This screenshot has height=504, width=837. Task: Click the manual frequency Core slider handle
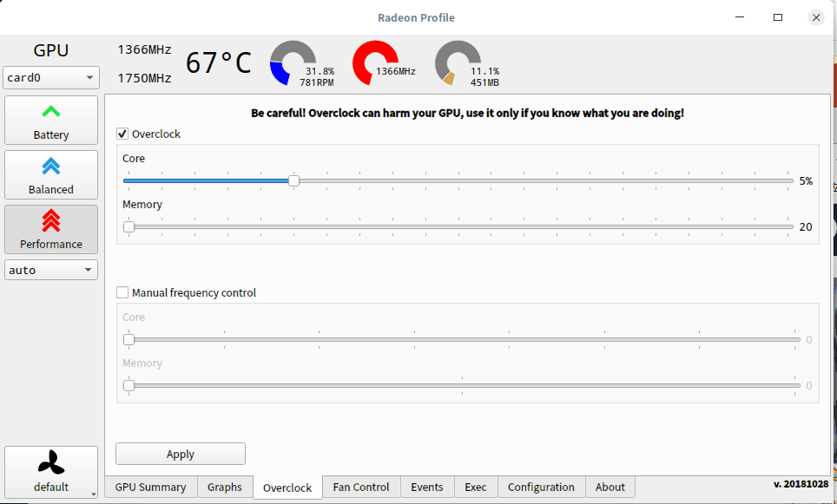129,340
